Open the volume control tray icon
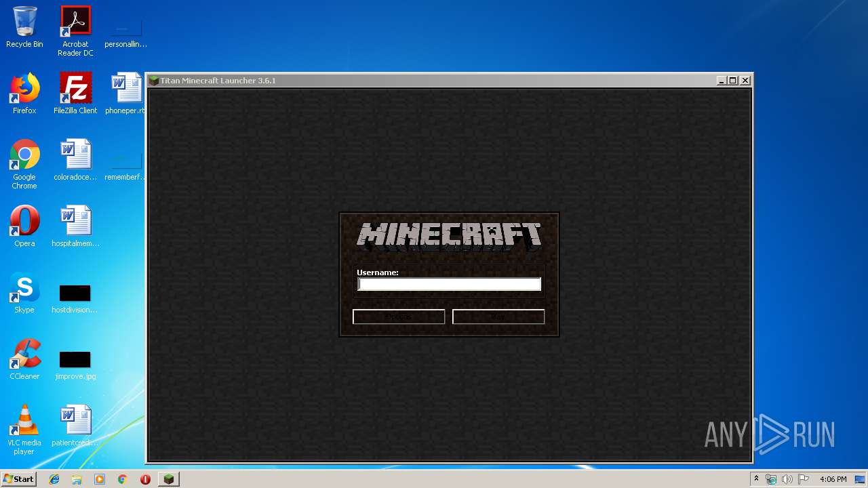 787,479
